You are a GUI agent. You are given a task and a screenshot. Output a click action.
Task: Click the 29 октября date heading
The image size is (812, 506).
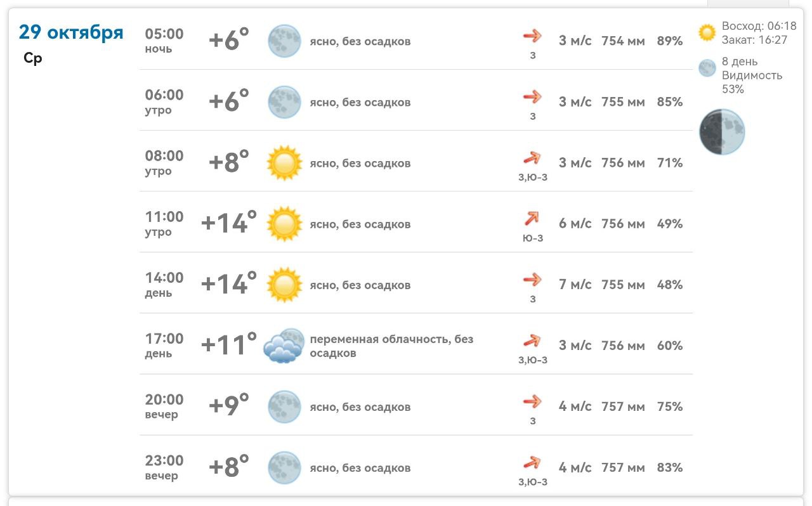[71, 32]
